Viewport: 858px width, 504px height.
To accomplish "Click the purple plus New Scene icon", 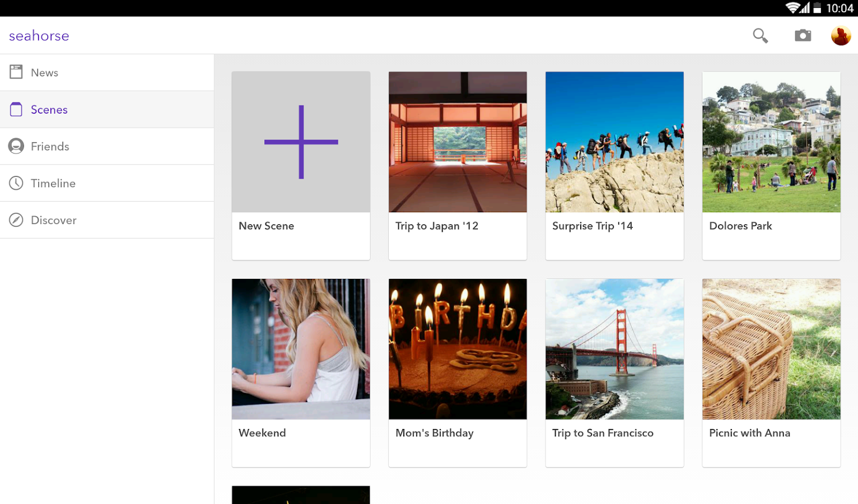I will (301, 142).
